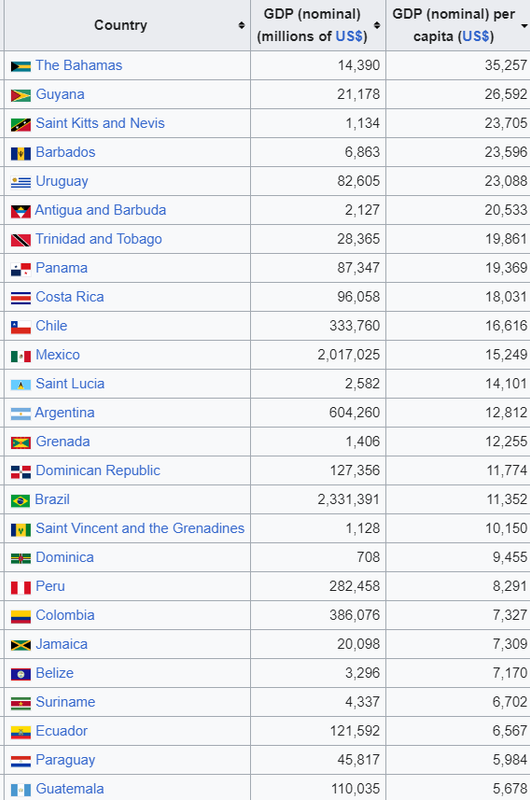The height and width of the screenshot is (800, 530).
Task: Click the Ecuador flag icon
Action: click(x=20, y=732)
